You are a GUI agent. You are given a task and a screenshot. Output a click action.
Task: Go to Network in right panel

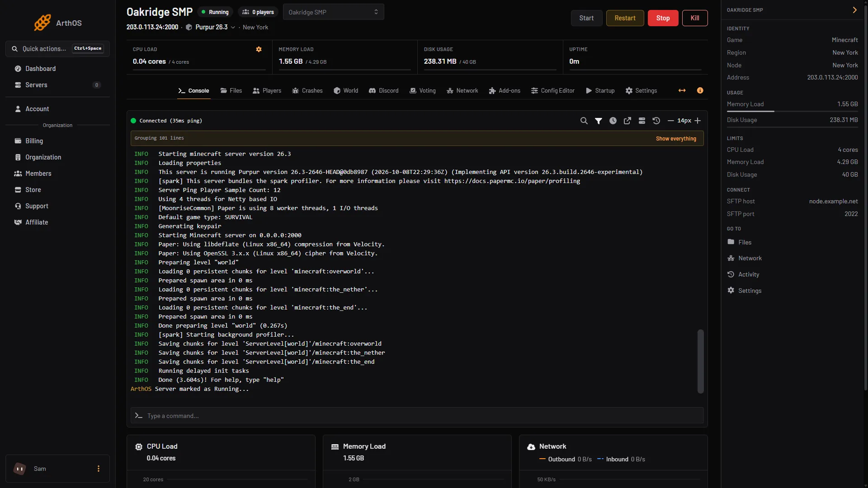[745, 258]
